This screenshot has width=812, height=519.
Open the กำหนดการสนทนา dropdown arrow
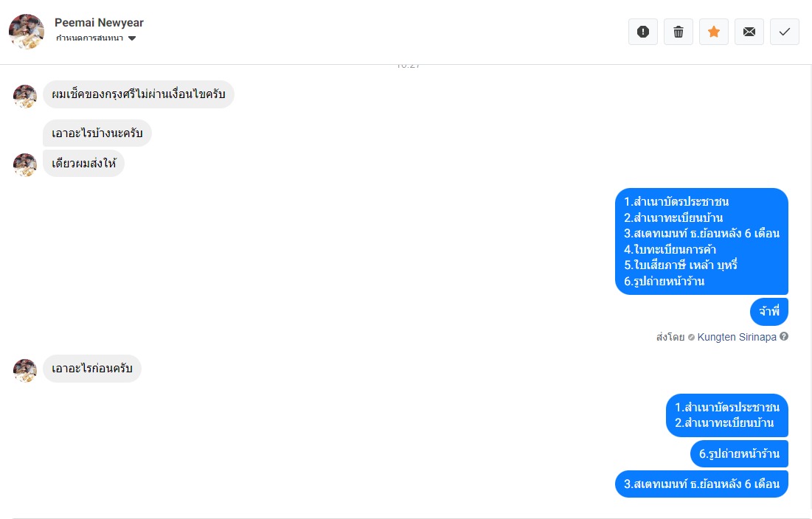(132, 38)
